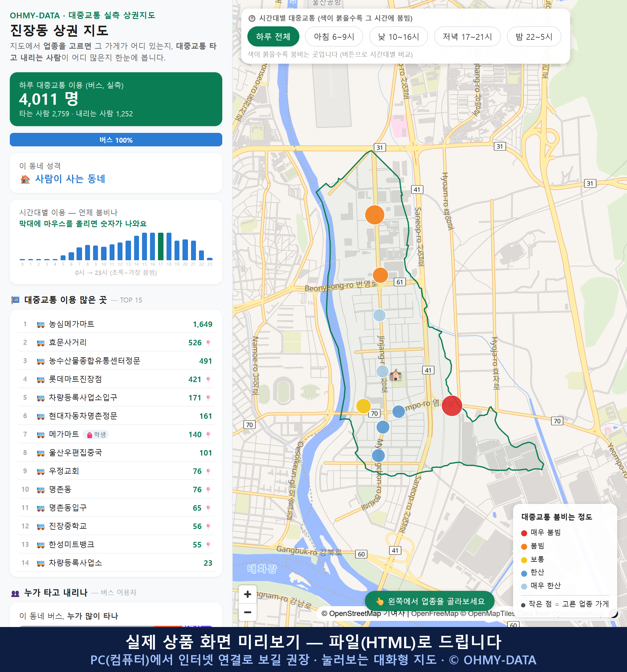The height and width of the screenshot is (672, 627).
Task: Click the house icon in 이 동네 성격 card
Action: [25, 179]
